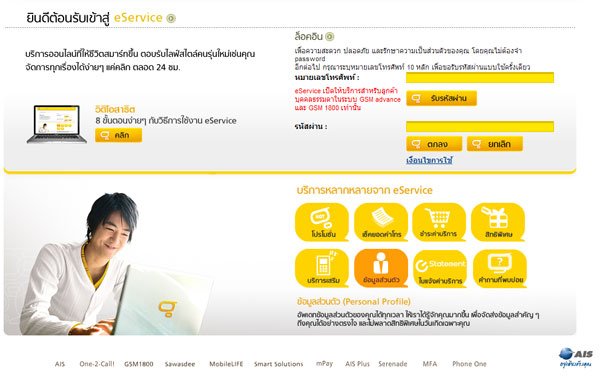
Task: Select the บริการเสริม phone services icon
Action: click(x=322, y=268)
